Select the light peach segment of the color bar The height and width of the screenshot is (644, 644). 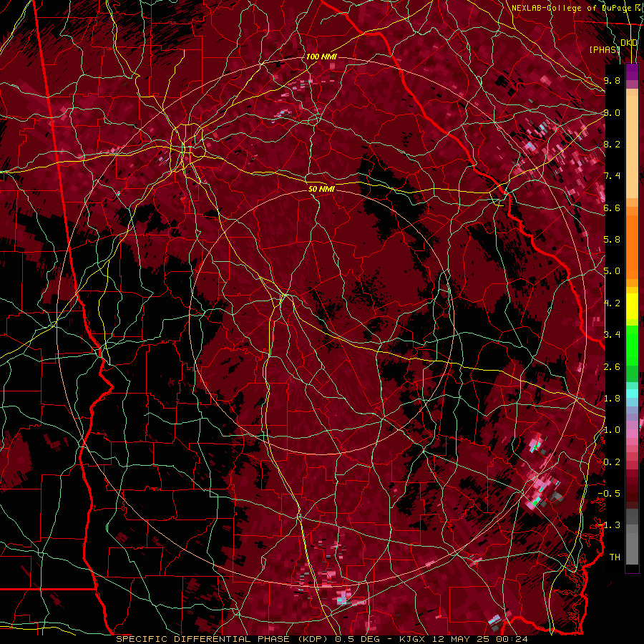coord(632,148)
